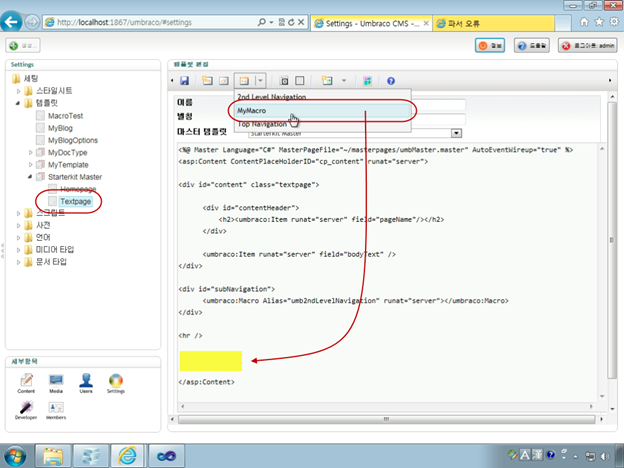Expand the MyDocType template node

click(x=30, y=152)
